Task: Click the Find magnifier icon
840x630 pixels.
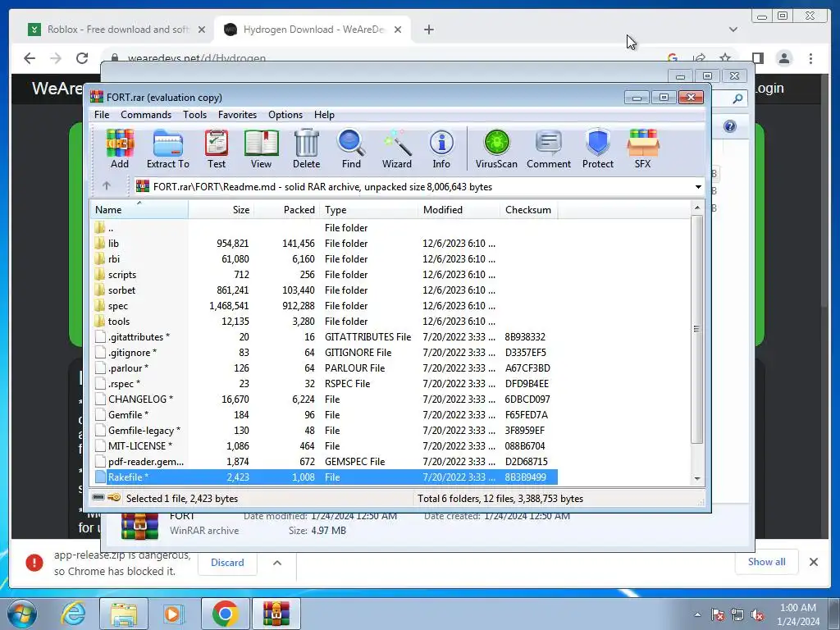Action: click(x=351, y=149)
